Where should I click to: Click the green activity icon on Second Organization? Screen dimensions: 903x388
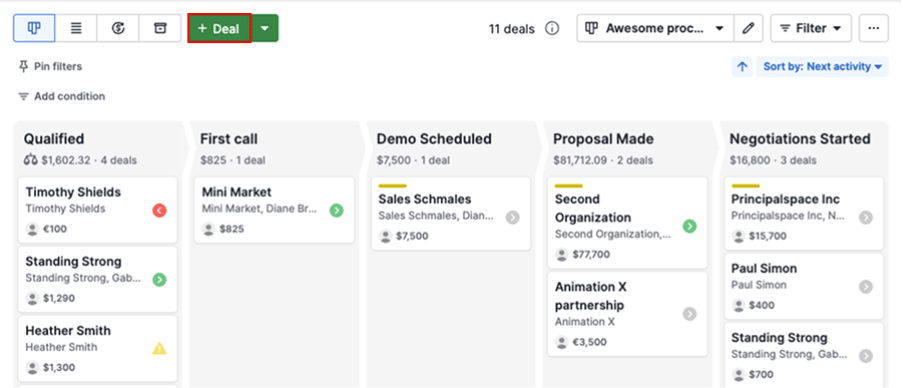click(689, 226)
